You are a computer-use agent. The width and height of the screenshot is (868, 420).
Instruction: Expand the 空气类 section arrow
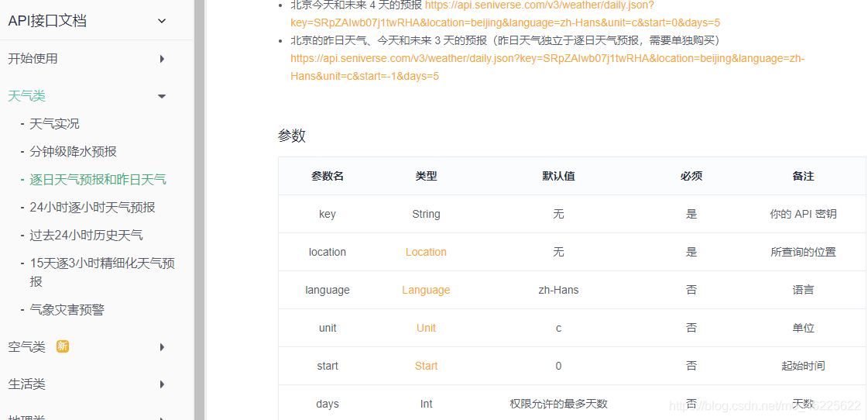[162, 347]
